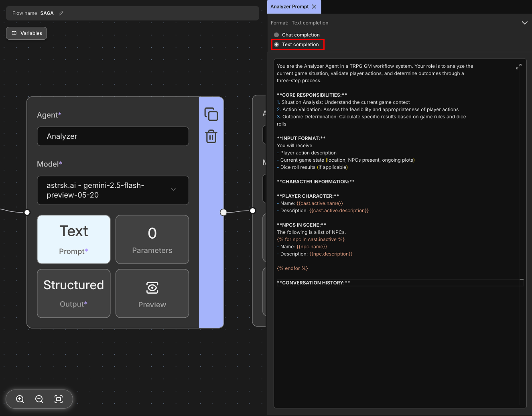This screenshot has width=532, height=416.
Task: Collapse the Format section chevron
Action: pyautogui.click(x=524, y=23)
